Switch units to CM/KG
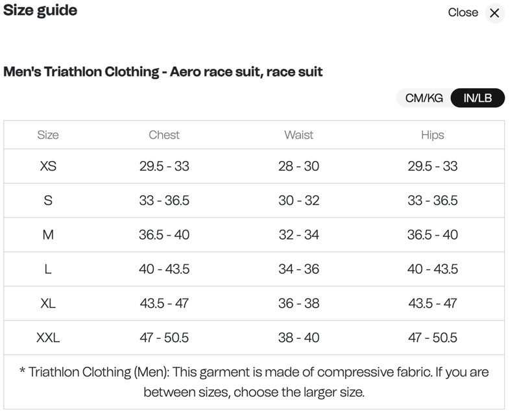The width and height of the screenshot is (519, 420). click(423, 97)
